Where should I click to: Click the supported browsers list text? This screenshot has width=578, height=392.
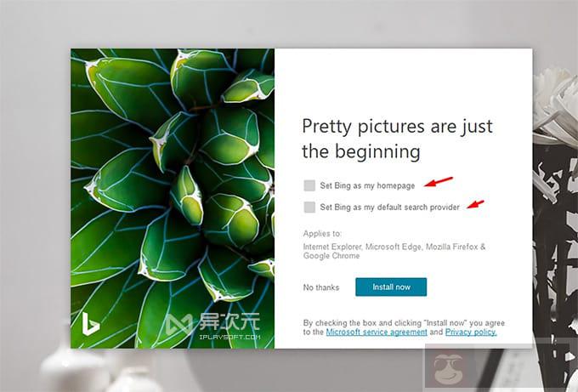pyautogui.click(x=394, y=252)
